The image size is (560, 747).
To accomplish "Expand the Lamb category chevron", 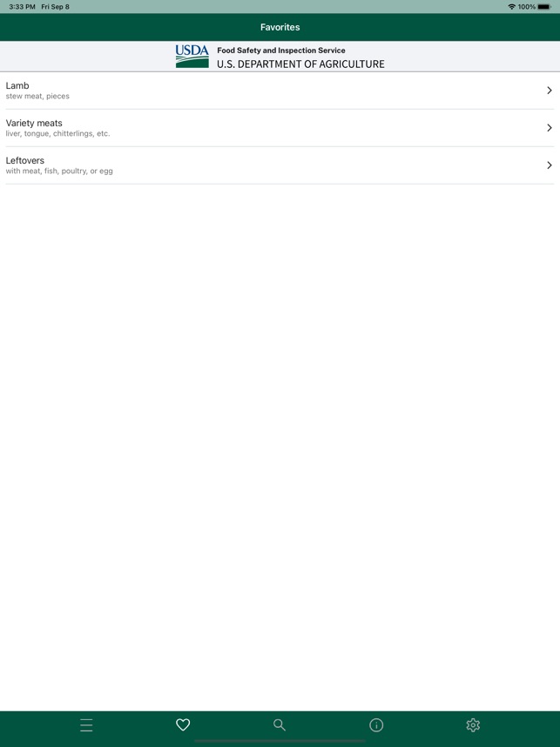I will [549, 90].
